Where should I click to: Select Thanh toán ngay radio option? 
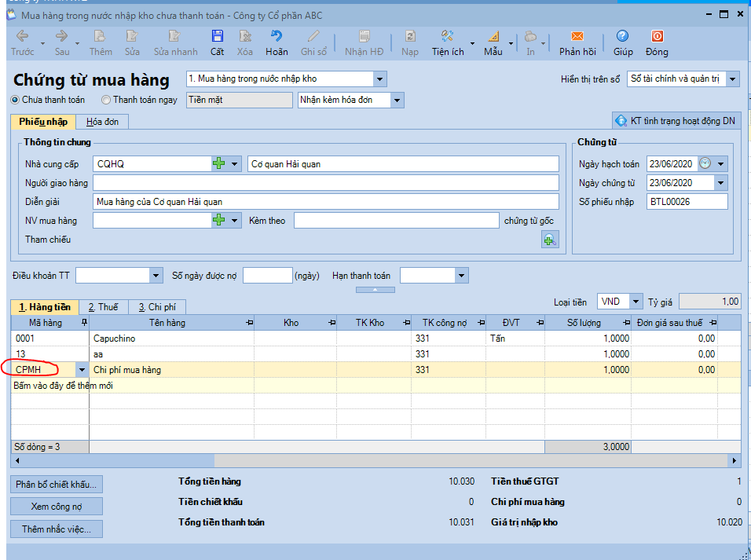tap(106, 100)
